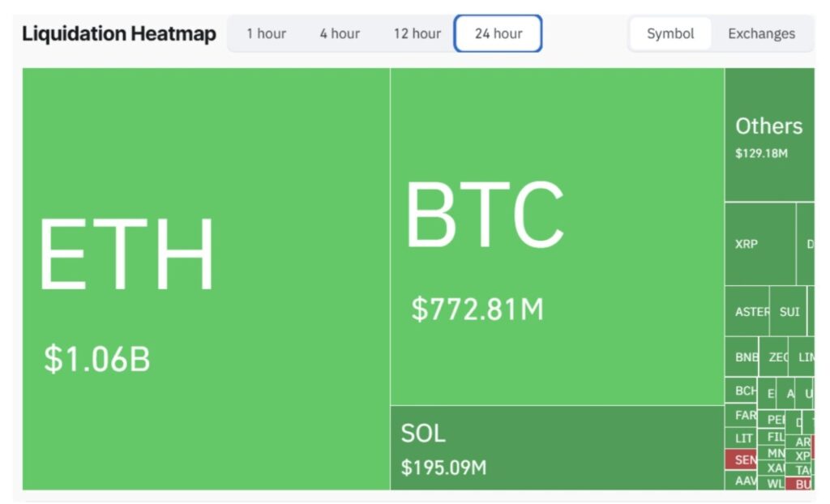Switch heatmap view to Exchanges
The width and height of the screenshot is (830, 504).
761,34
